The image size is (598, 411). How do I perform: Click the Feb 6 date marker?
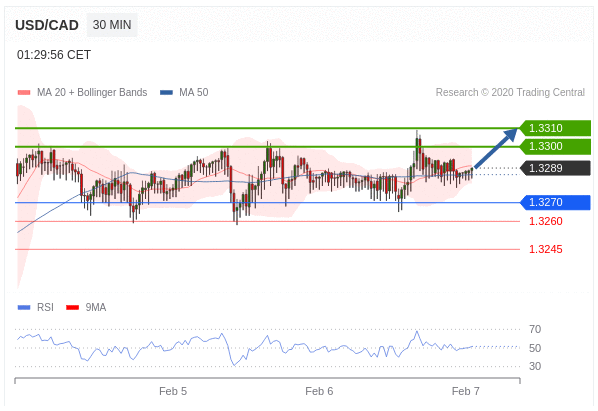tap(319, 391)
